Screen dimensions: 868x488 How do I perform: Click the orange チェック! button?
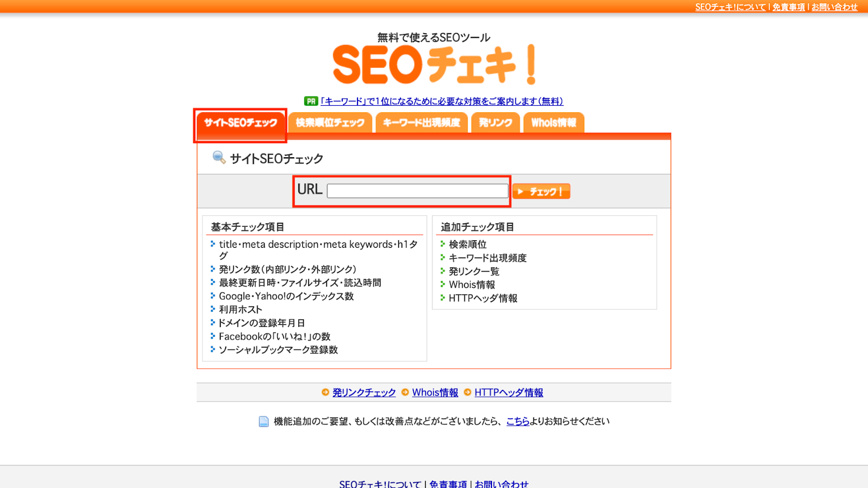point(541,191)
